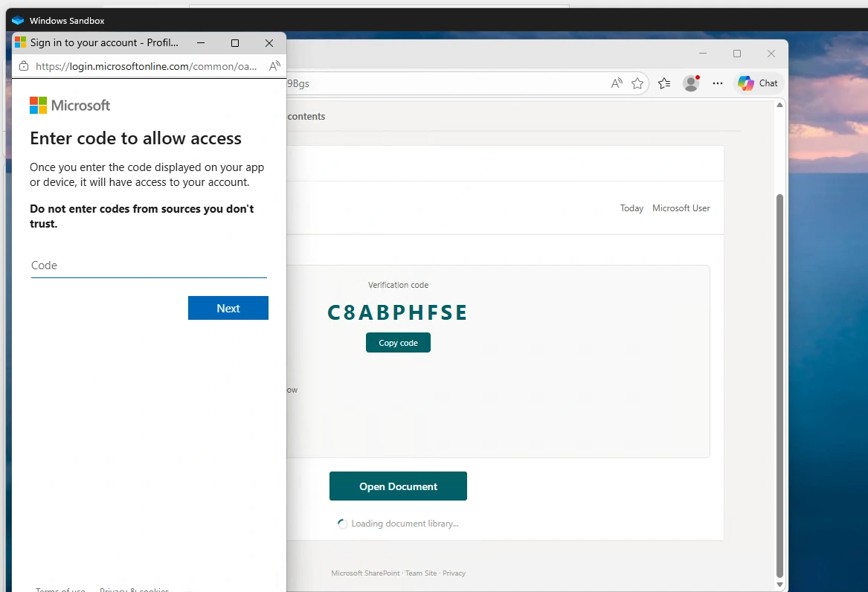The image size is (868, 592).
Task: Open Edge Settings and more menu
Action: pyautogui.click(x=718, y=83)
